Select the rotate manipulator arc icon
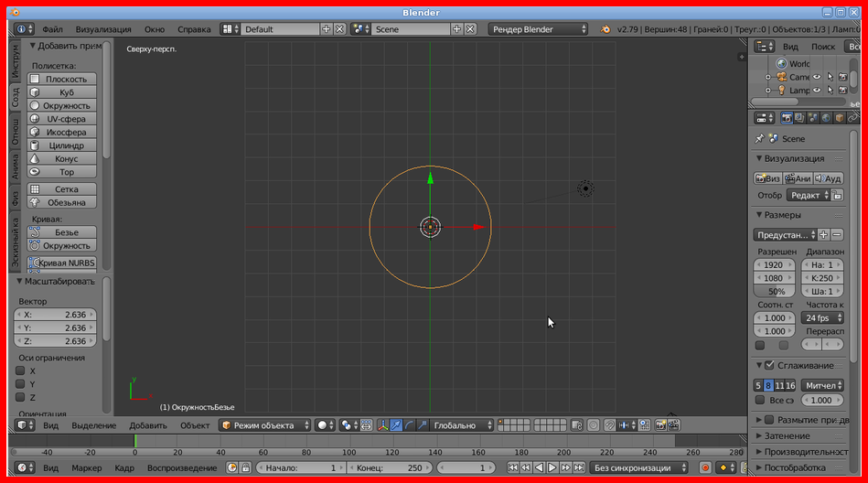Viewport: 868px width, 483px height. tap(409, 425)
